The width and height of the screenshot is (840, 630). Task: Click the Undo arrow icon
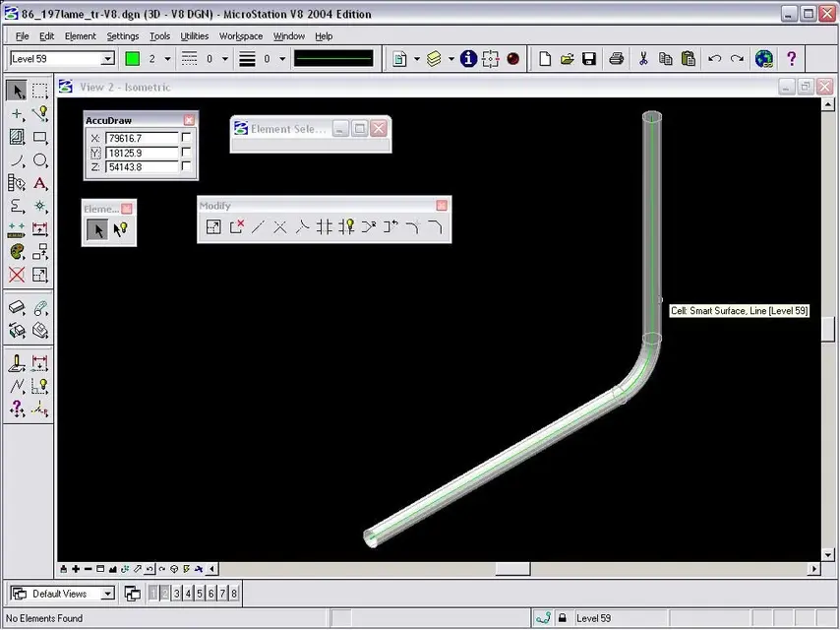(715, 59)
